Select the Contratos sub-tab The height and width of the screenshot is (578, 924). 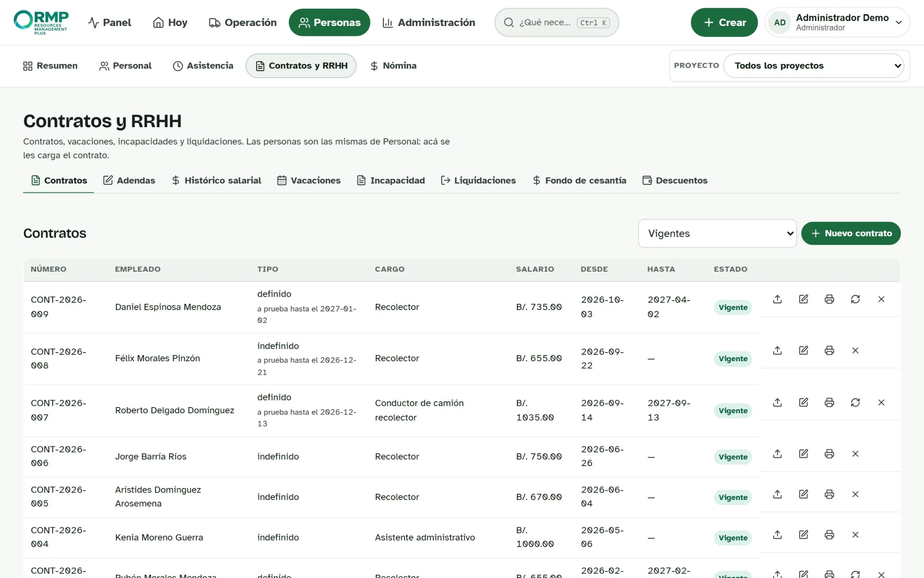pyautogui.click(x=59, y=180)
